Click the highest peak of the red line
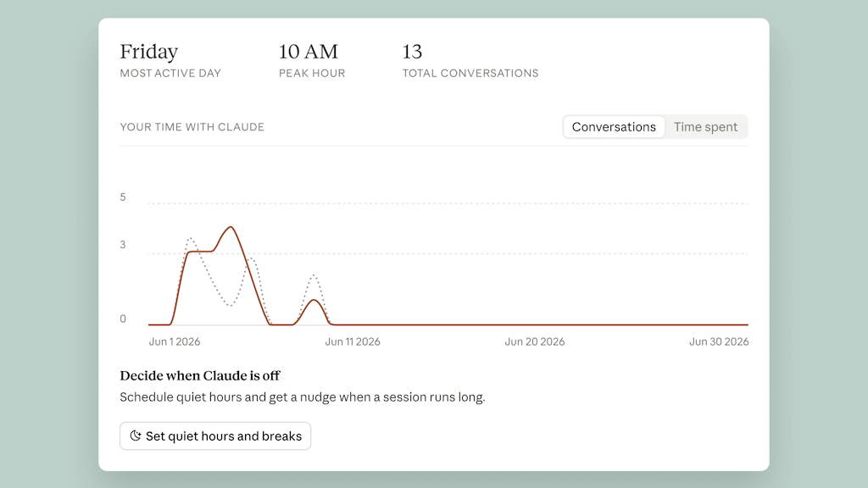The width and height of the screenshot is (868, 488). (x=231, y=227)
